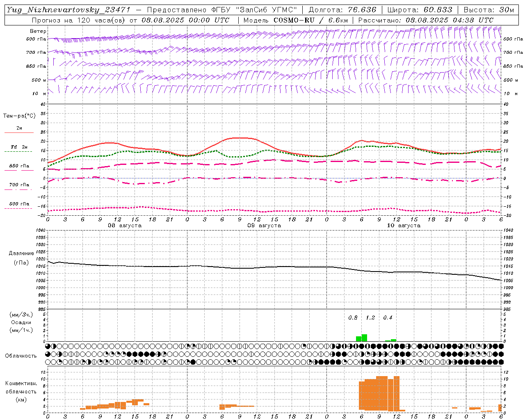This screenshot has width=525, height=420.
Task: Click the 'Давление' pressure panel label
Action: tap(21, 253)
